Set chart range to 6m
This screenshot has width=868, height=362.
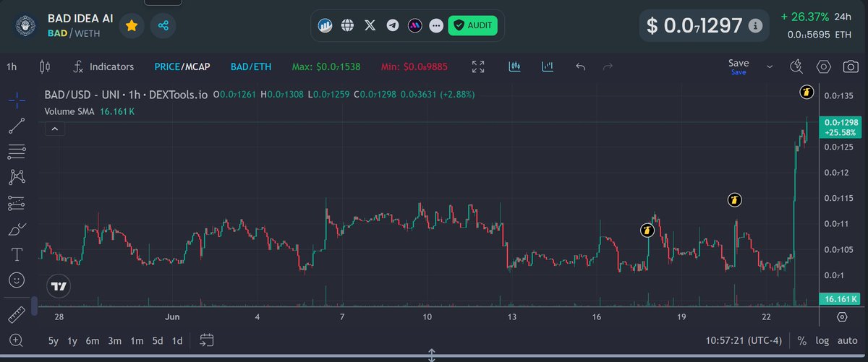pyautogui.click(x=93, y=340)
